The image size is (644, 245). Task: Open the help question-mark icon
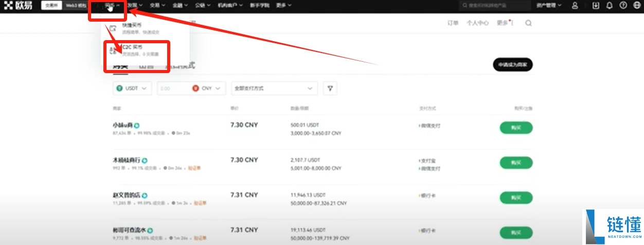coord(623,6)
